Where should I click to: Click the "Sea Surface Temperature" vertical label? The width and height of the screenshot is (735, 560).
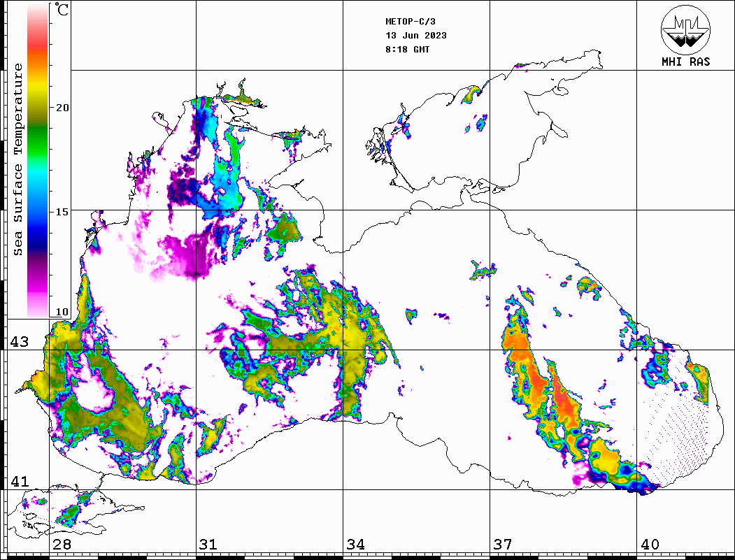point(17,159)
